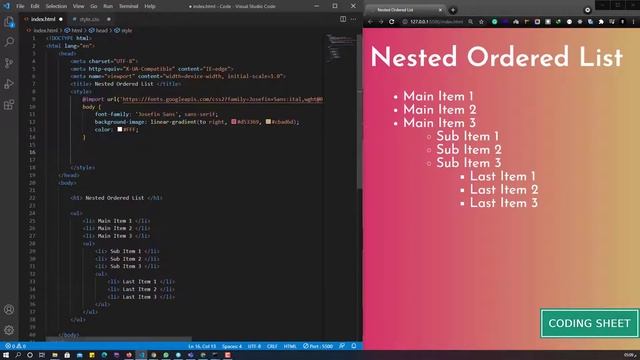Open the Go menu
This screenshot has height=360, width=640.
tap(94, 6)
